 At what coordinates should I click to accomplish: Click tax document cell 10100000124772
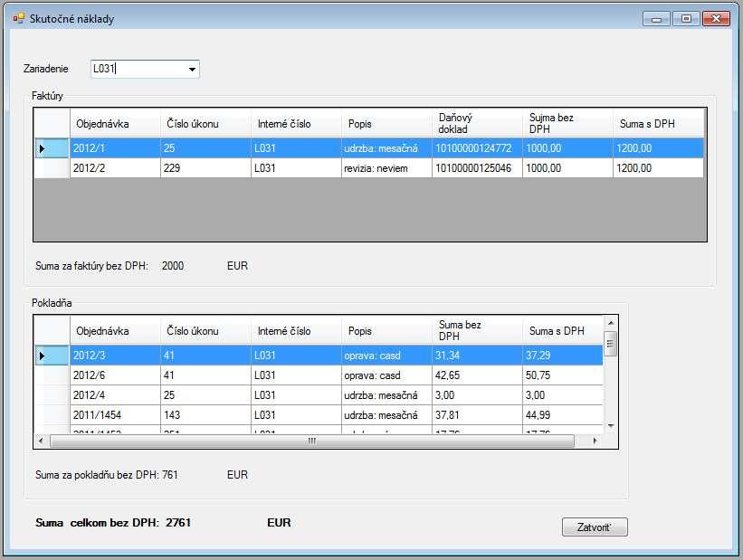(x=477, y=148)
